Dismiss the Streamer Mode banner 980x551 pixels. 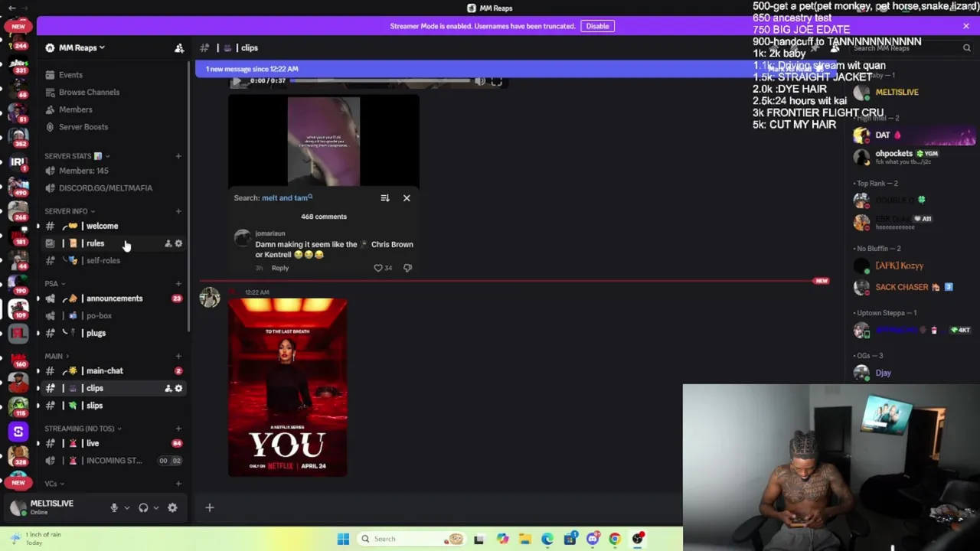966,26
